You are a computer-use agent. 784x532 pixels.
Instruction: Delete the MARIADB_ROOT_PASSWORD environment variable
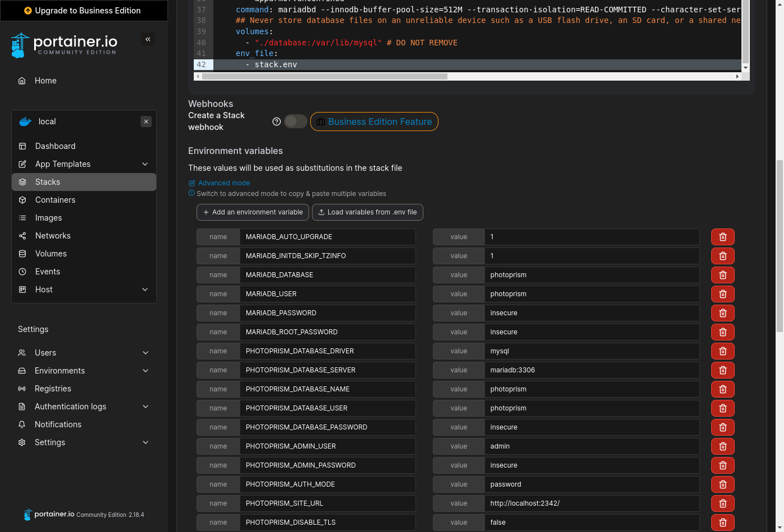(722, 332)
